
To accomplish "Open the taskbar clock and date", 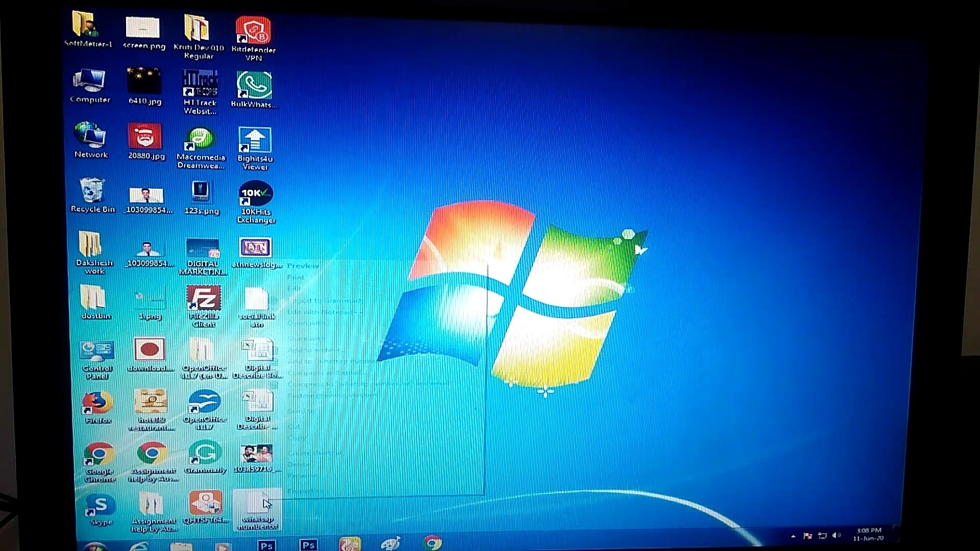I will click(868, 534).
